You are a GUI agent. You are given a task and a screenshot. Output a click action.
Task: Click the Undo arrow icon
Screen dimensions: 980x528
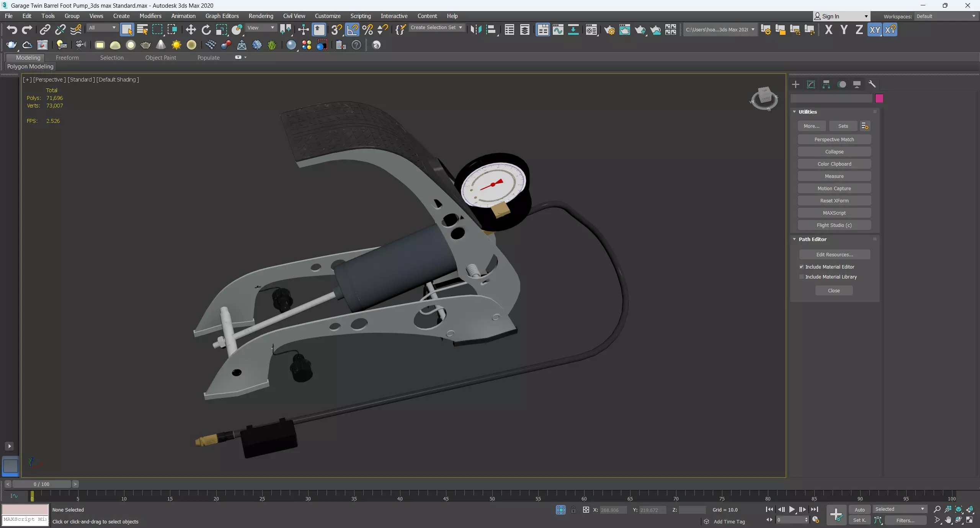12,29
